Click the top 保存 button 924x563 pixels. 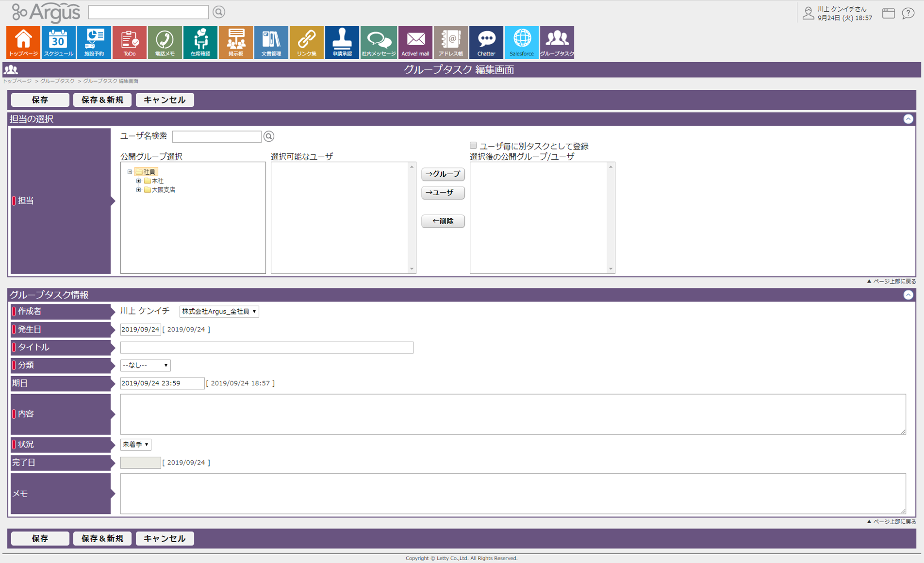40,100
